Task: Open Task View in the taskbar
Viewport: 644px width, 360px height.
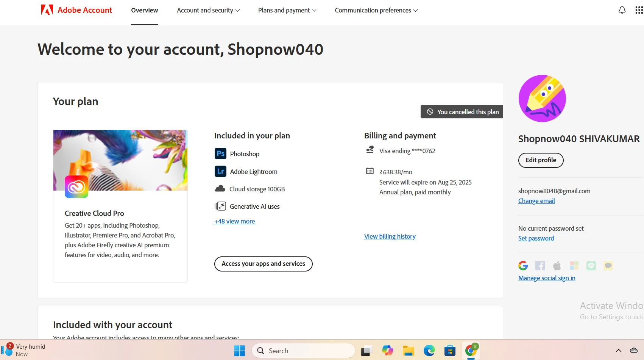Action: pos(366,351)
